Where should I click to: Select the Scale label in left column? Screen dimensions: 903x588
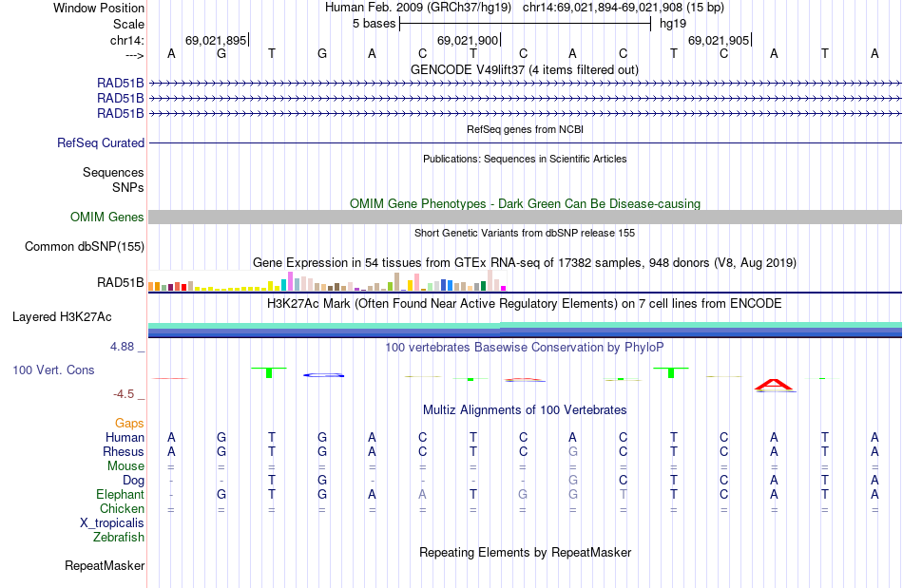(128, 24)
